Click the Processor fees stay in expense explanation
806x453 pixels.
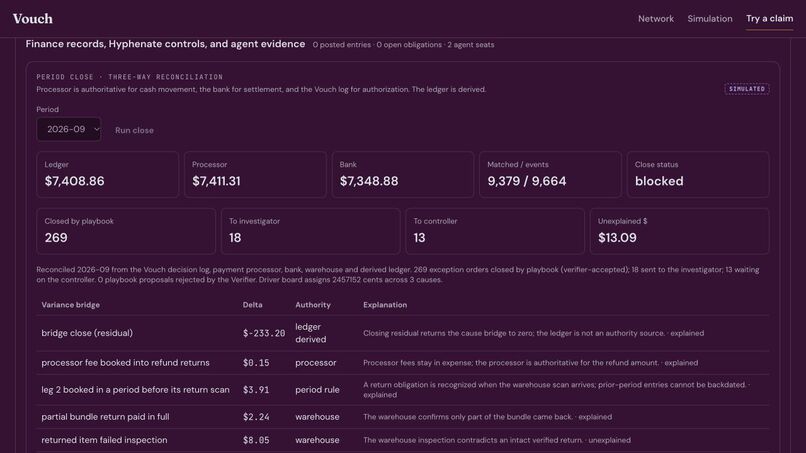[530, 363]
